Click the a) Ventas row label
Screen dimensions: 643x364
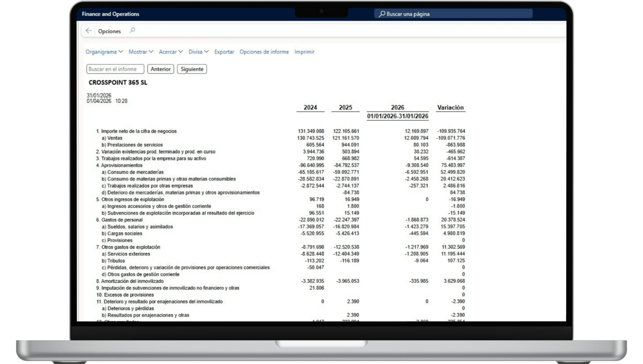pos(112,138)
